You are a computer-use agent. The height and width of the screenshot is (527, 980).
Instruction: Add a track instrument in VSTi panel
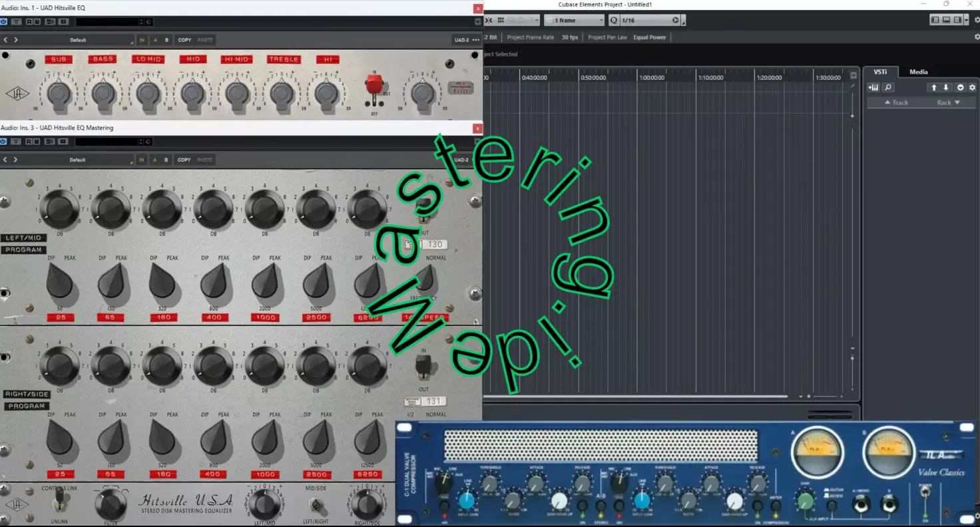(x=873, y=87)
